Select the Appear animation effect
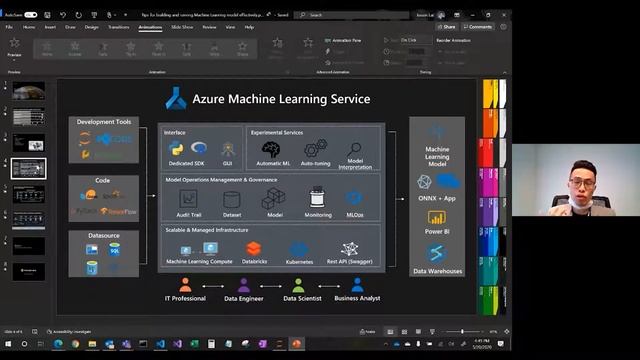Viewport: 640px width, 360px height. 75,49
